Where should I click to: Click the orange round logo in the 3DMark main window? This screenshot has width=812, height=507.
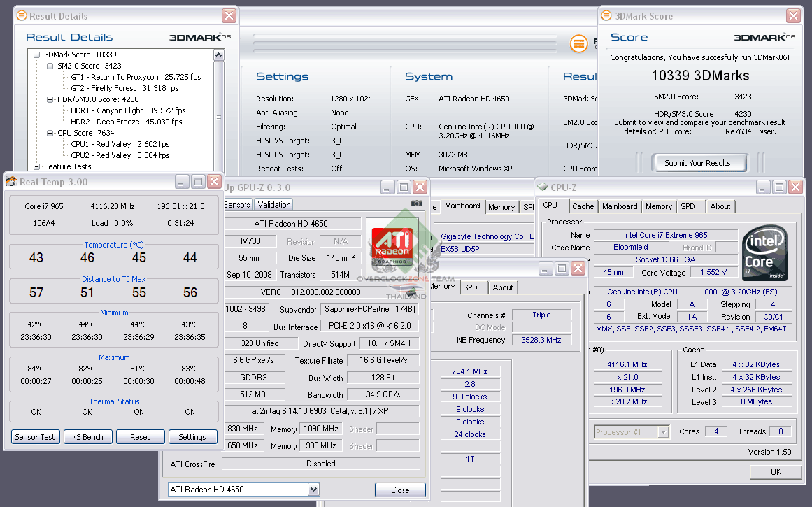point(579,43)
